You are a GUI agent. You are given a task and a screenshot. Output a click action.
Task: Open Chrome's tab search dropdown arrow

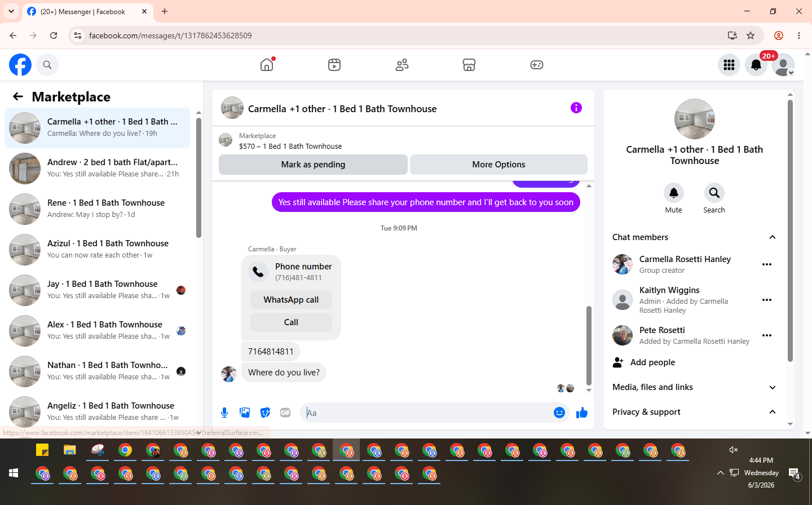pyautogui.click(x=11, y=11)
